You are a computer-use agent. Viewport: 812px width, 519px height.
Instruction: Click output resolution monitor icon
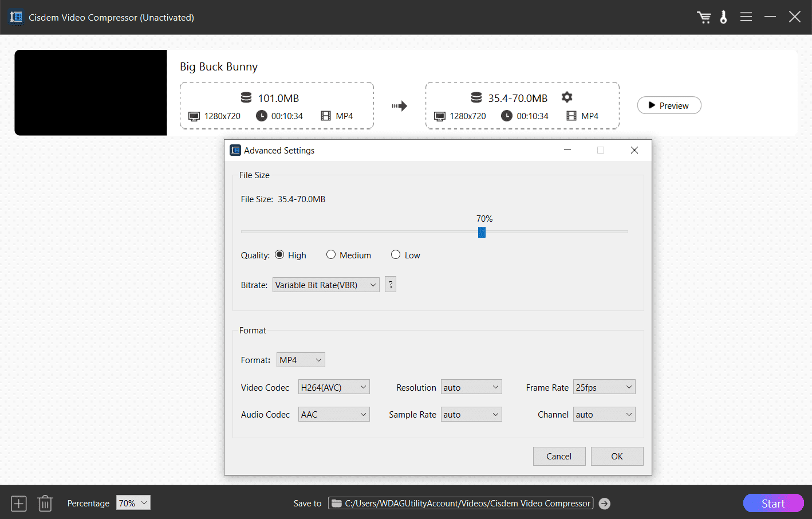pos(440,116)
